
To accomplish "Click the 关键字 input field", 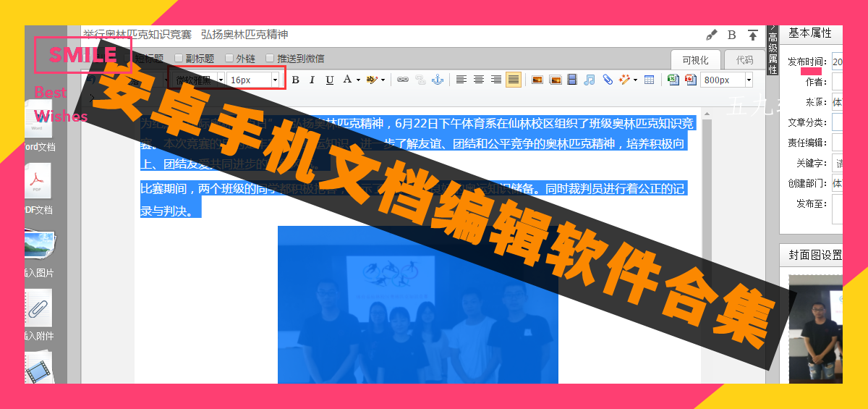I will (838, 163).
